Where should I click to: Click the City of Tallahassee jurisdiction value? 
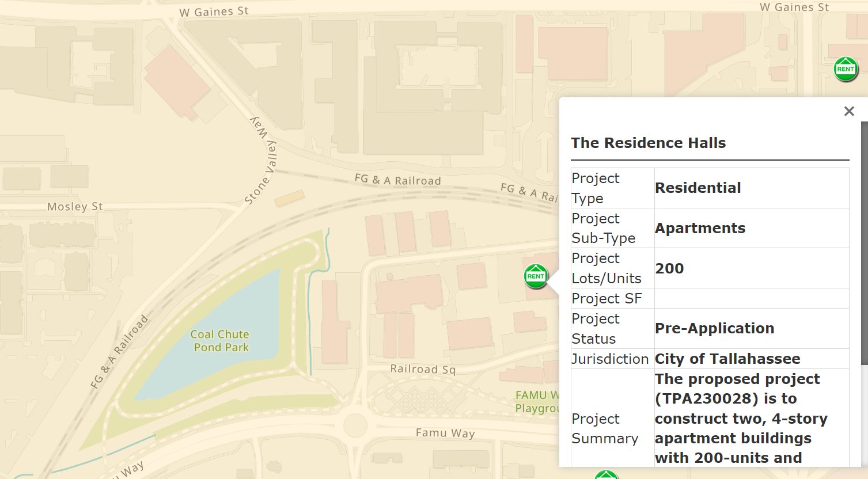tap(727, 359)
